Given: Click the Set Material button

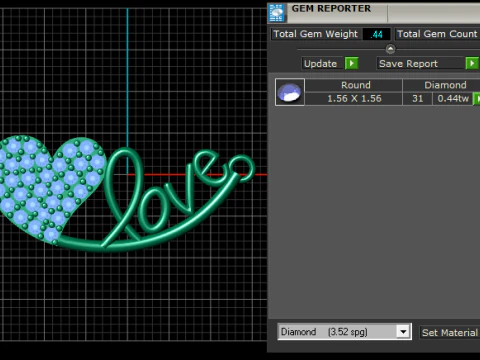Looking at the screenshot, I should pyautogui.click(x=449, y=332).
